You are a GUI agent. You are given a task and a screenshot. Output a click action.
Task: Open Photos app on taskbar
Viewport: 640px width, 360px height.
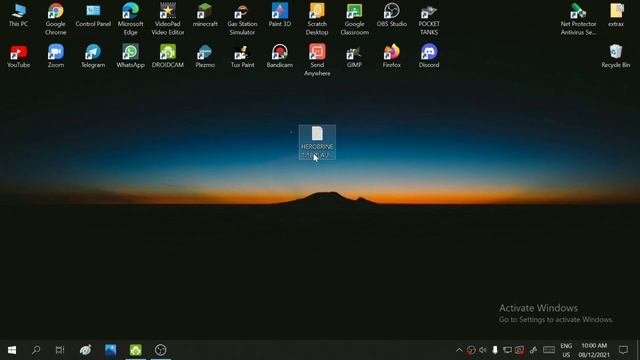[x=111, y=350]
